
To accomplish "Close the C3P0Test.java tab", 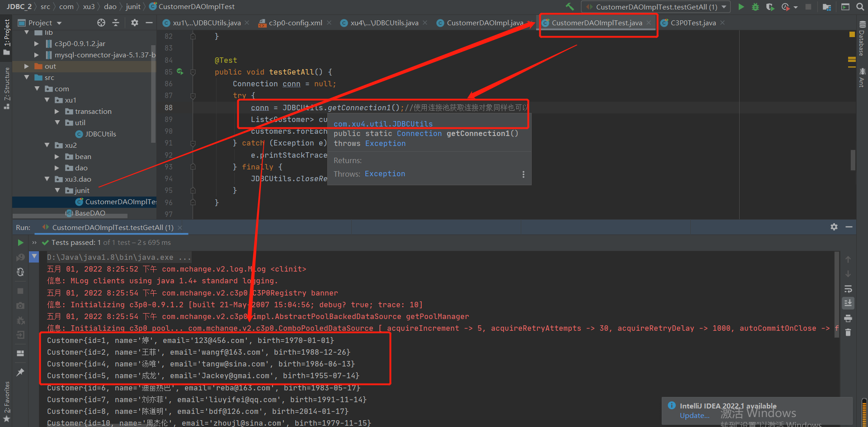I will click(722, 23).
